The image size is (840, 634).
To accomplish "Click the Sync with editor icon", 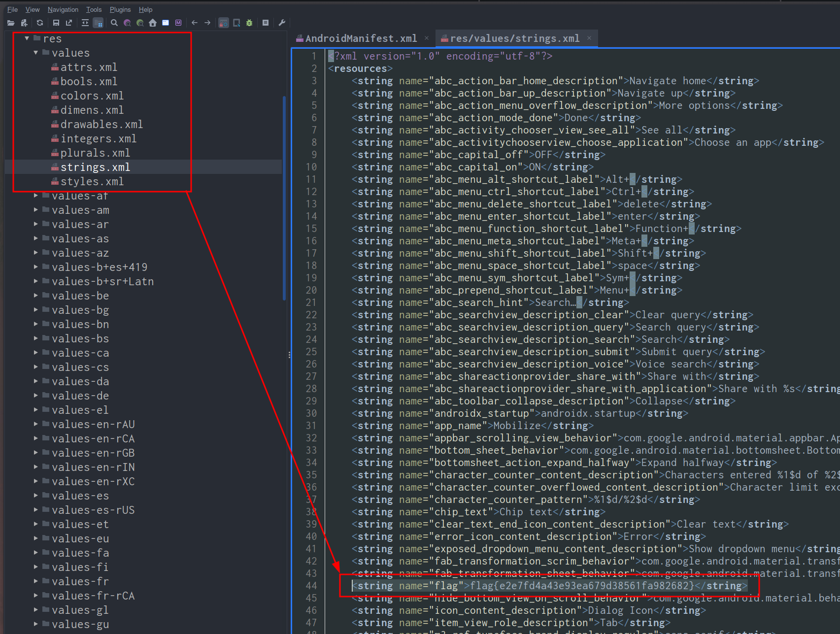I will pos(85,23).
